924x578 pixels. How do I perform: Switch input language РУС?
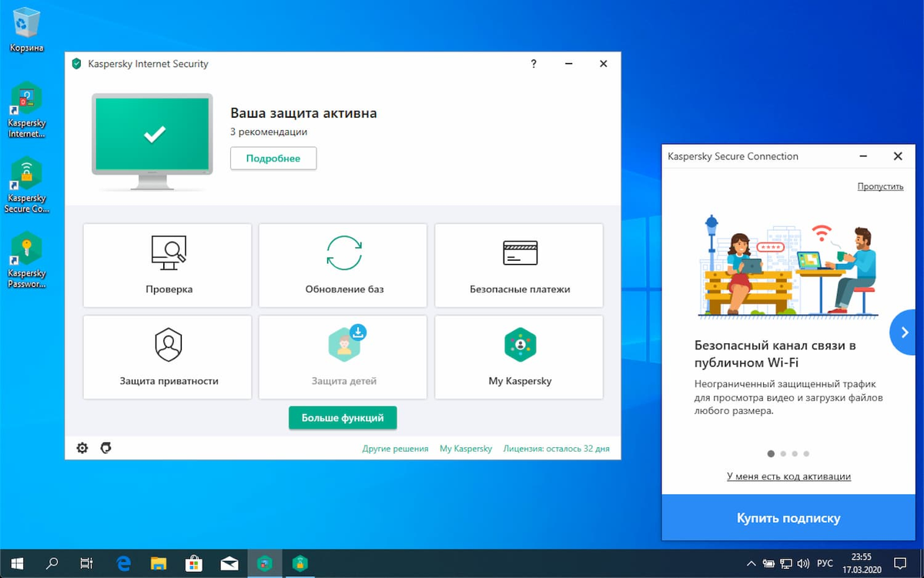[x=825, y=563]
